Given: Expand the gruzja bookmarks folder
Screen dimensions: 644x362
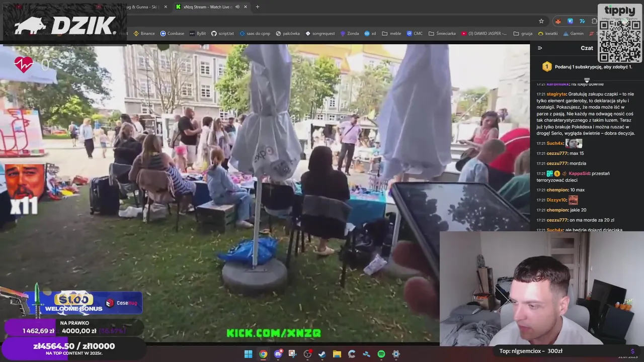Looking at the screenshot, I should coord(523,34).
